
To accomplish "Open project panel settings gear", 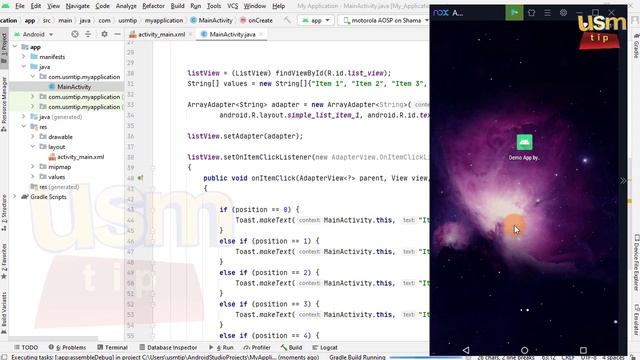I will point(104,34).
